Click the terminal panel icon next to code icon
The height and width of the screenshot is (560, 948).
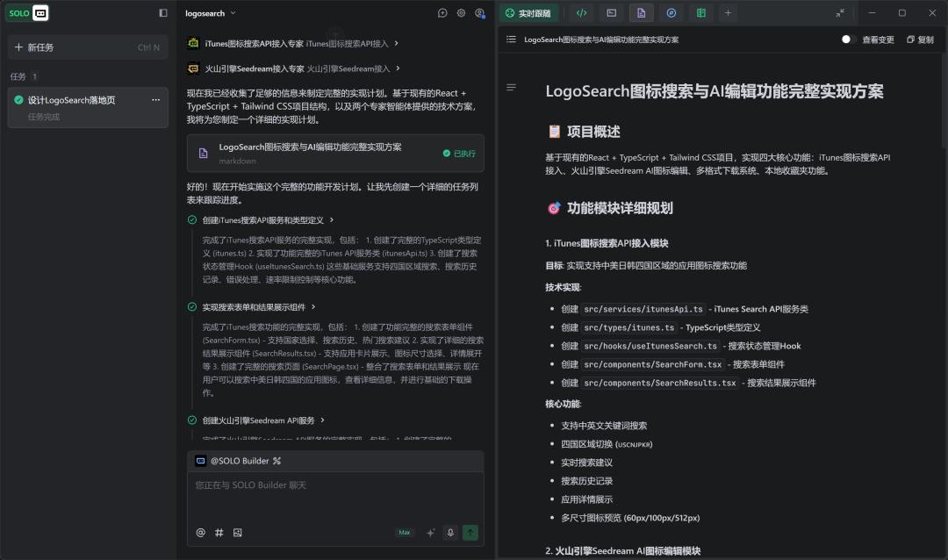(609, 13)
